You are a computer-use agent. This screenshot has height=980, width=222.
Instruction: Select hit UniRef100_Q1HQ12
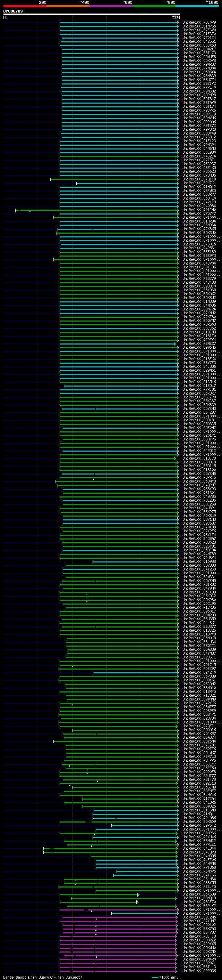(x=199, y=187)
